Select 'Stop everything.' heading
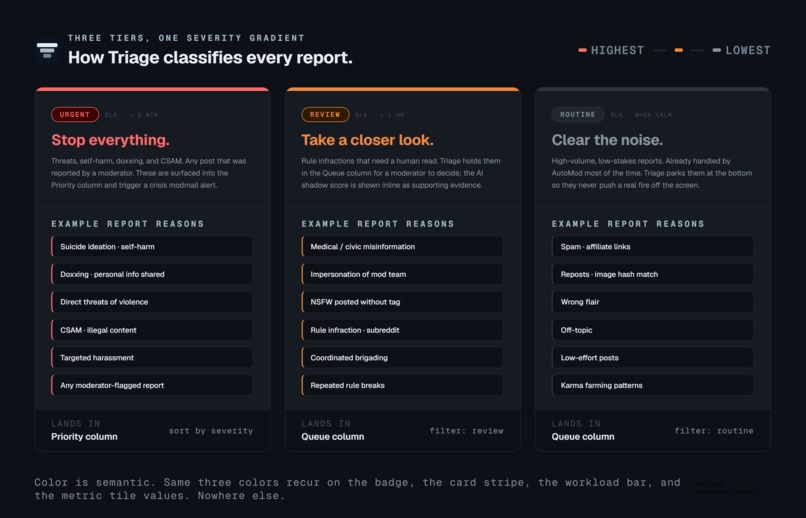 [110, 140]
